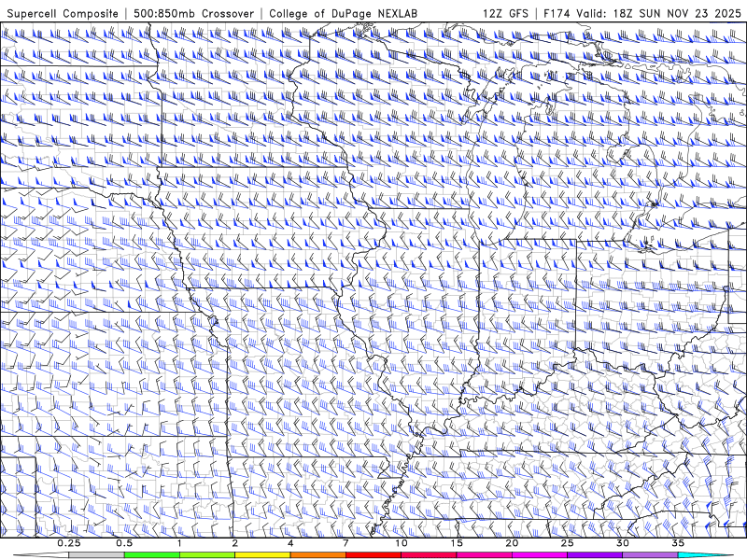Screen dimensions: 747x560
Task: Click the "10" legend value
Action: pyautogui.click(x=402, y=543)
